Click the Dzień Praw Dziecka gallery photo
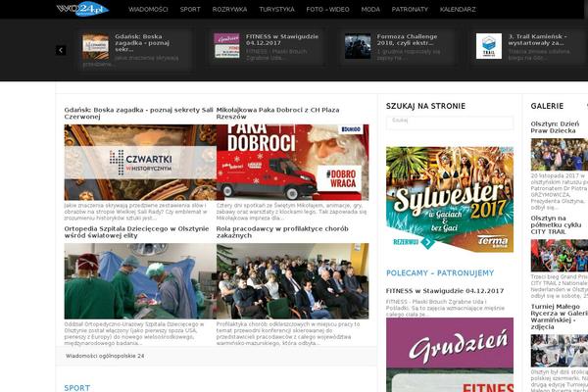 [x=560, y=155]
